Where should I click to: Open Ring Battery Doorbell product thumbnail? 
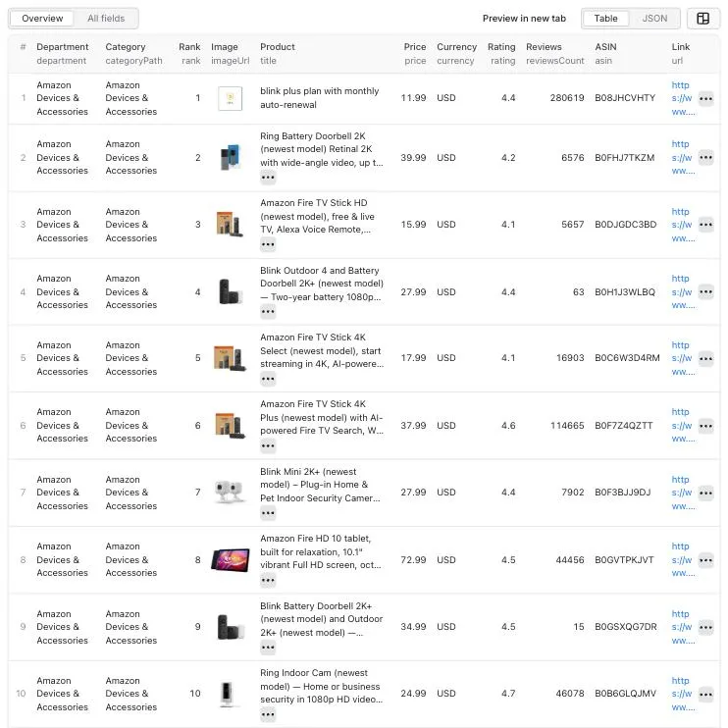pyautogui.click(x=230, y=157)
